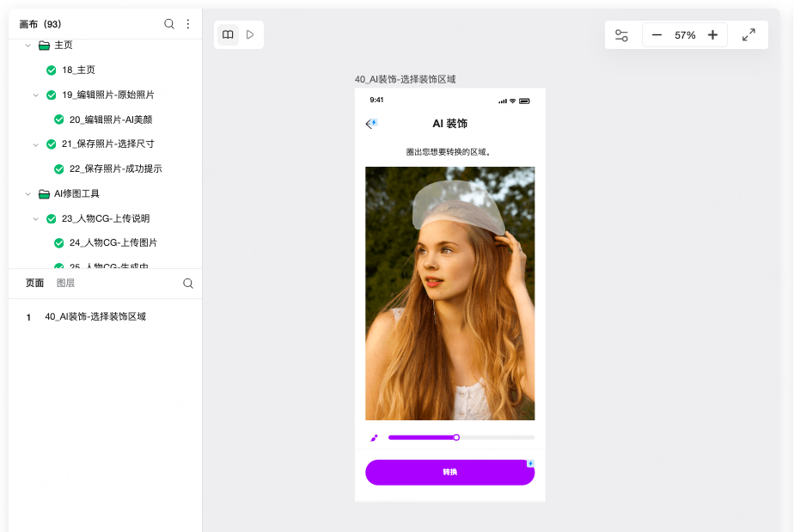Click the 圈出您想要转换的区域 instruction text
This screenshot has height=532, width=794.
pyautogui.click(x=449, y=152)
